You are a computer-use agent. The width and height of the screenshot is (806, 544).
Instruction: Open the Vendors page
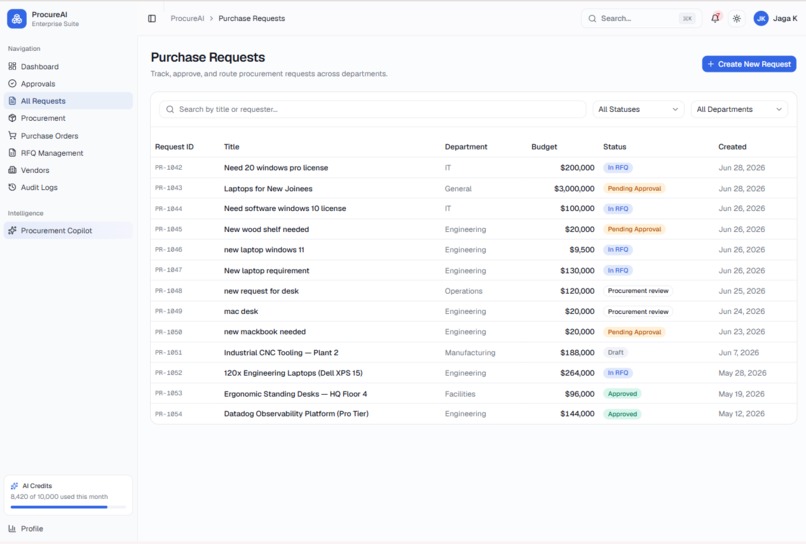tap(68, 170)
